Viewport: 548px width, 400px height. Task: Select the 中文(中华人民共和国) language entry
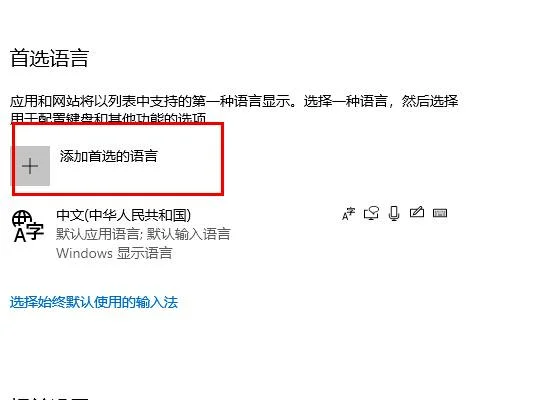click(124, 215)
